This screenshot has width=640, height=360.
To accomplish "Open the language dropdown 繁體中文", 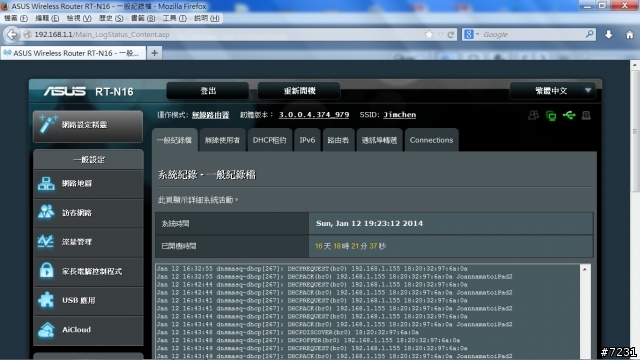I will click(553, 91).
